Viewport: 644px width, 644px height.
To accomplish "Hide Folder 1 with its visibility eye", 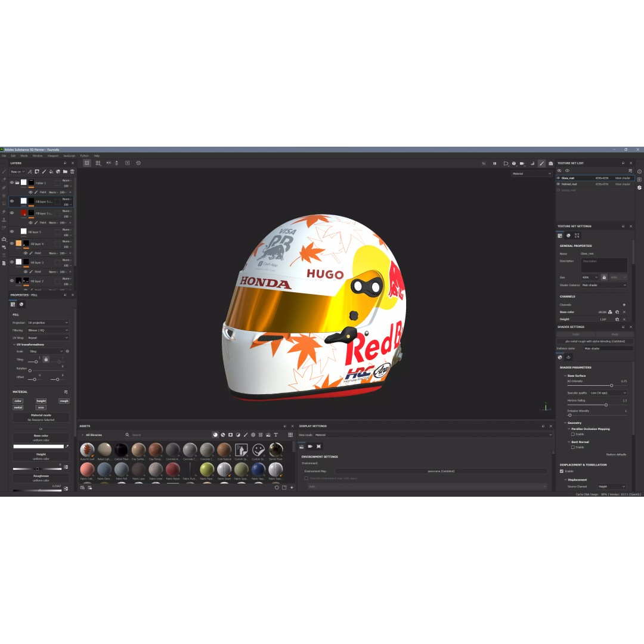I will point(12,182).
